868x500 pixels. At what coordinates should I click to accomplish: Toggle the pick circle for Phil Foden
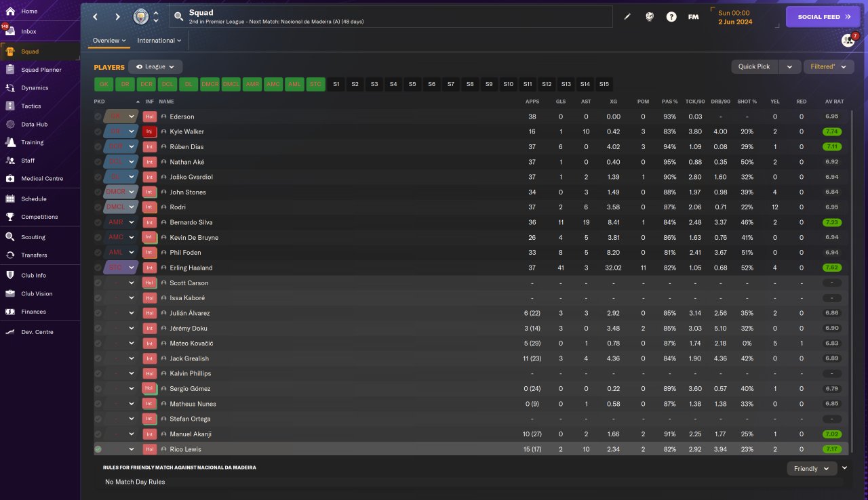tap(98, 253)
